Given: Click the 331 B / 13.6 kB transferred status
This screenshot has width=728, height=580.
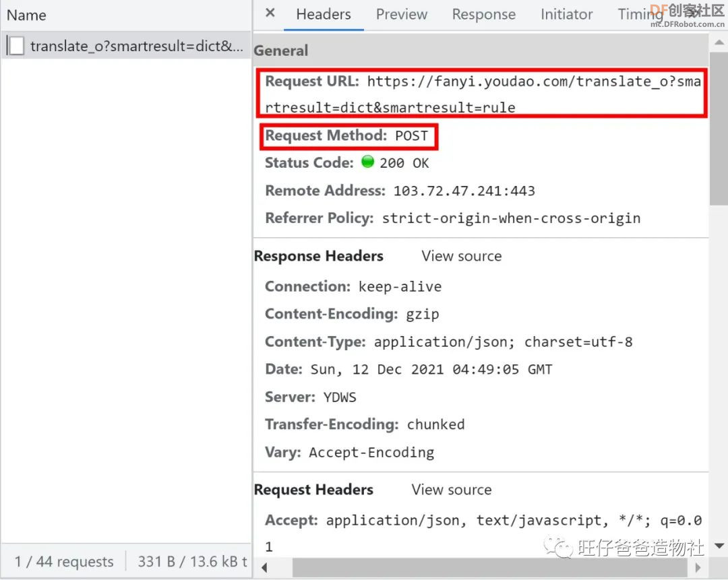Looking at the screenshot, I should click(x=192, y=562).
